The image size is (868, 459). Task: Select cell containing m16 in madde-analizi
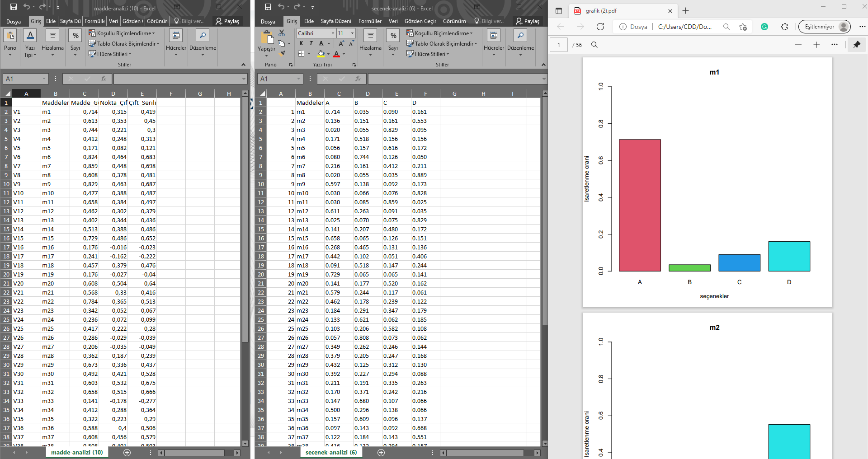click(55, 247)
